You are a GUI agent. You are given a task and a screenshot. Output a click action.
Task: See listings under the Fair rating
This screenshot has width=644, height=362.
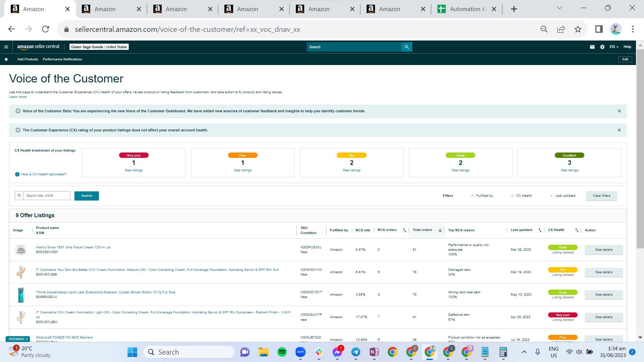[x=352, y=170]
